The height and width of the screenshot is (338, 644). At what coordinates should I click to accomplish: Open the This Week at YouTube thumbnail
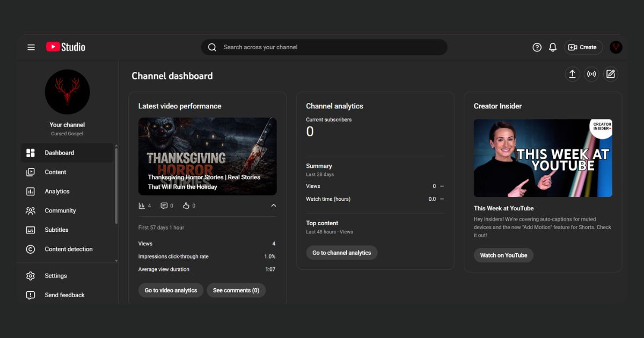pyautogui.click(x=543, y=158)
